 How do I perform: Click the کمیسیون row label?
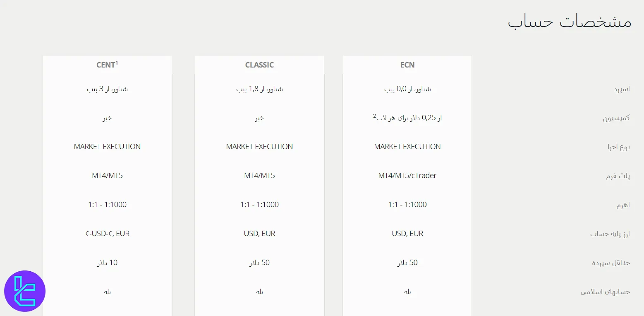coord(618,118)
